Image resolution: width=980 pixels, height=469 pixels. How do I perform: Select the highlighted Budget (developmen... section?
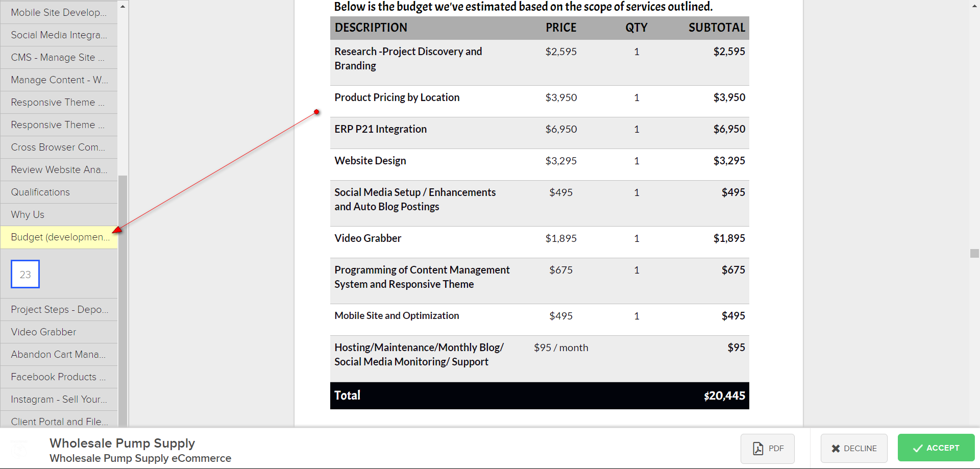(59, 237)
